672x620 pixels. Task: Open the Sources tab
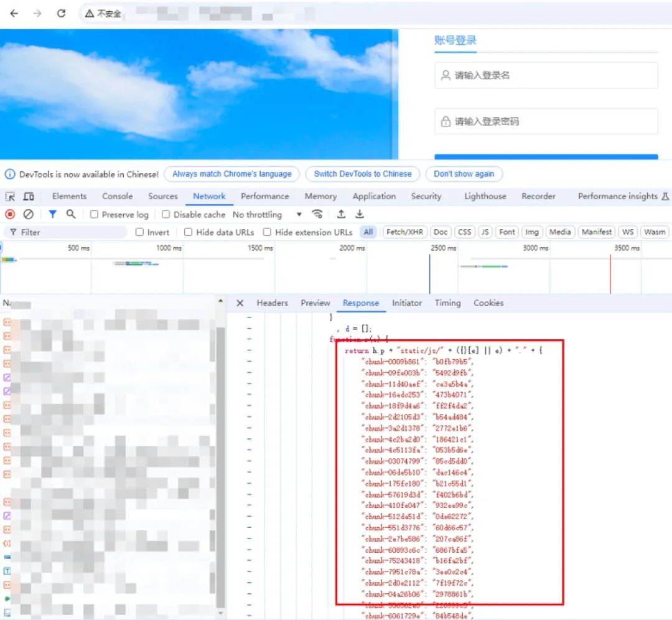(163, 196)
